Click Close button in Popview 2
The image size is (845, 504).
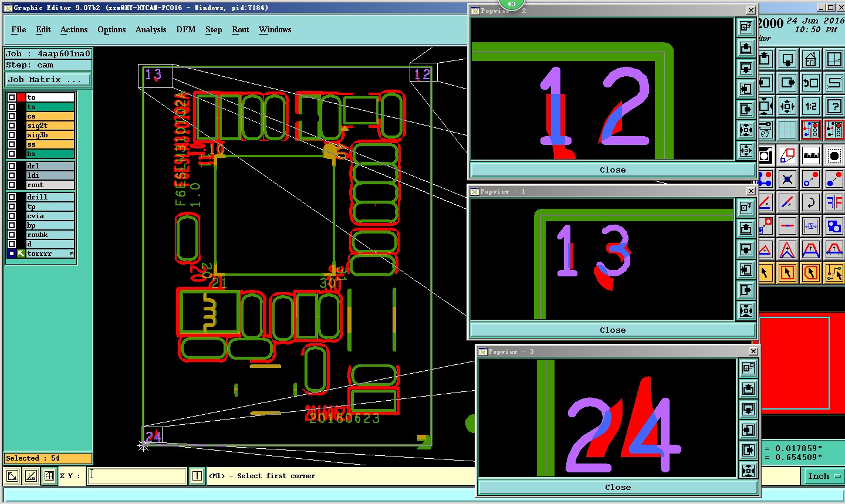coord(613,170)
